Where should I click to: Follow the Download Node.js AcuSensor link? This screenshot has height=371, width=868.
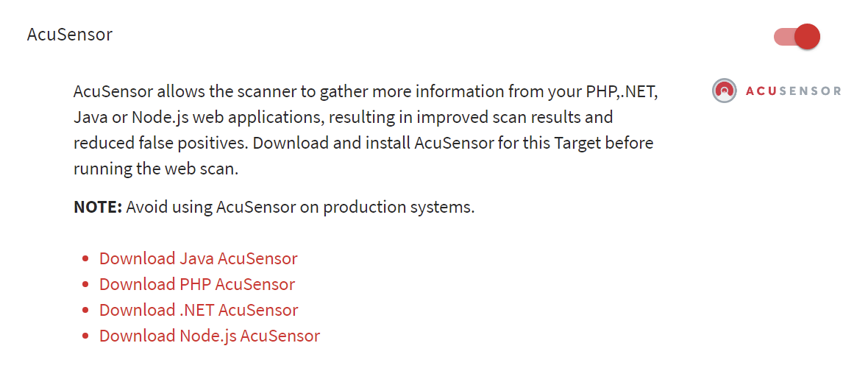pos(210,336)
